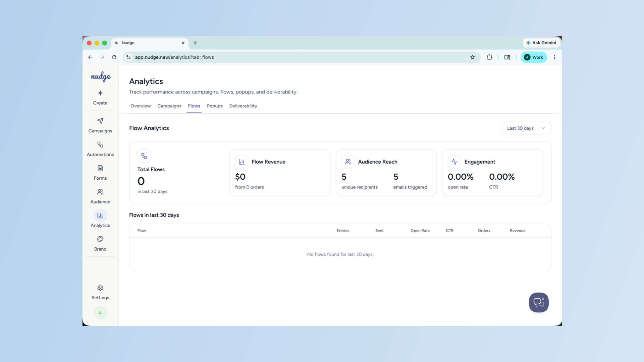Open the Create sparkle icon
The height and width of the screenshot is (362, 644).
coord(100,93)
